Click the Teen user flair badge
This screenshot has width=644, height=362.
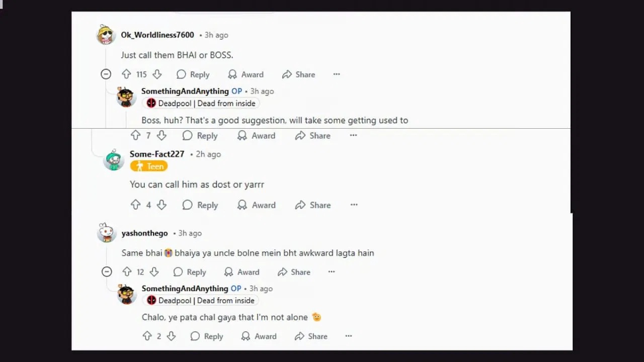(149, 166)
